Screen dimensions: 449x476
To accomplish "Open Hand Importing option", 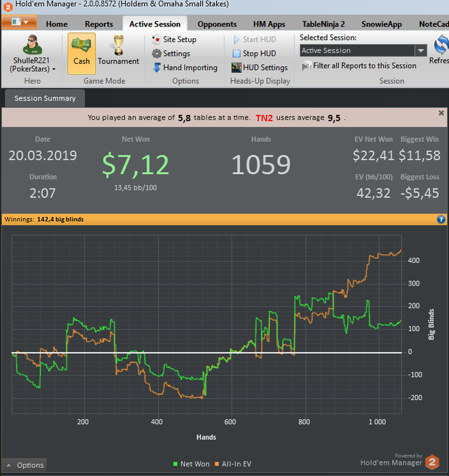I will (x=185, y=67).
